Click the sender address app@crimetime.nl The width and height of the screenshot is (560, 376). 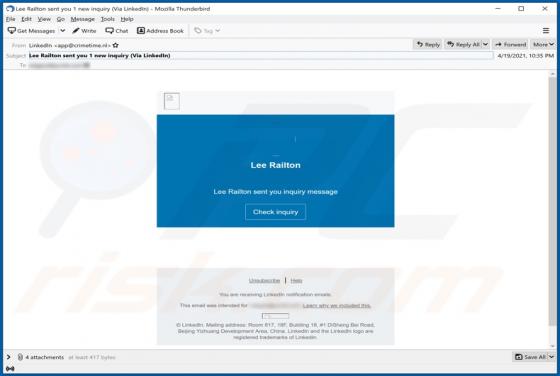(82, 45)
